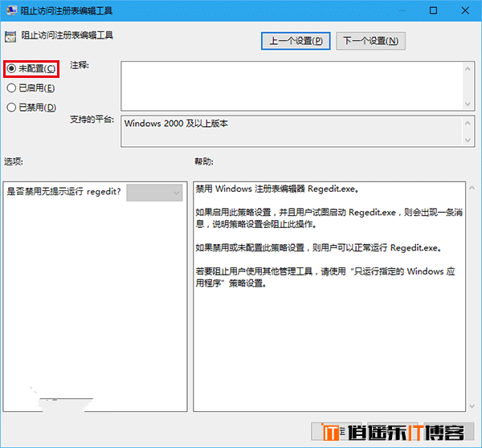Click the 下一个设置(N) button

(370, 41)
